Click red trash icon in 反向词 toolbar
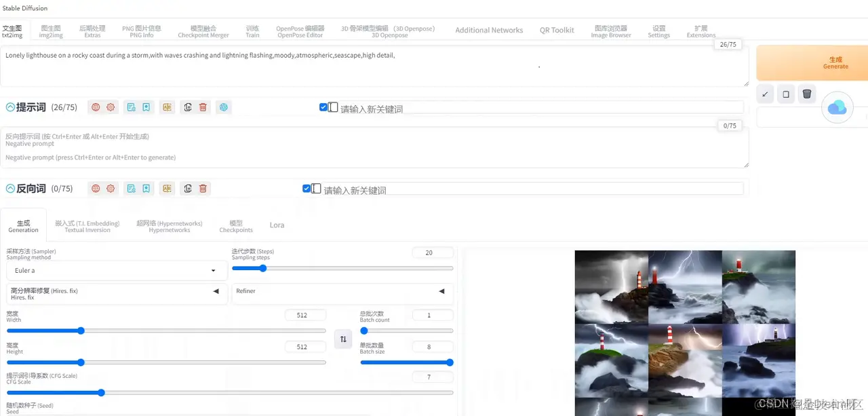 203,189
